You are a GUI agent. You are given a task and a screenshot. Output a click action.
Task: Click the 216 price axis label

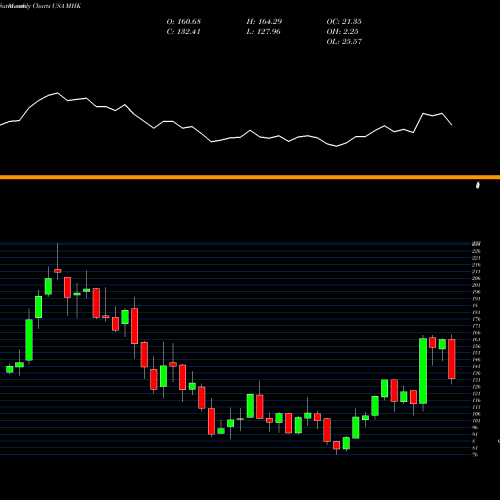[476, 265]
